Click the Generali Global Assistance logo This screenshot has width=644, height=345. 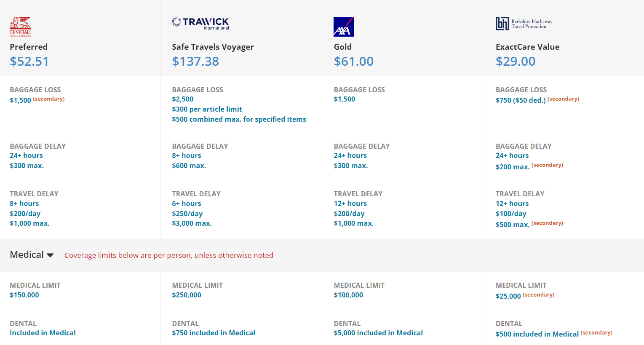click(20, 26)
